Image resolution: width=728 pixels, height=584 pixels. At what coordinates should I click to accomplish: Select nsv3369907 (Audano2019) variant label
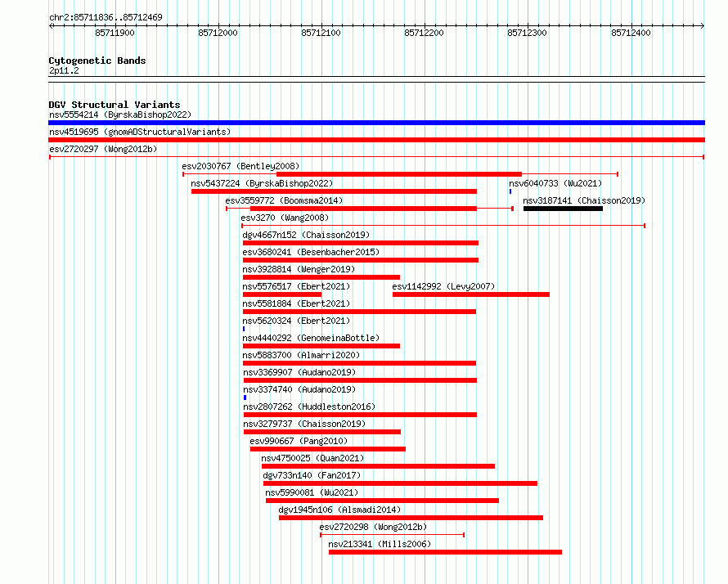[299, 372]
